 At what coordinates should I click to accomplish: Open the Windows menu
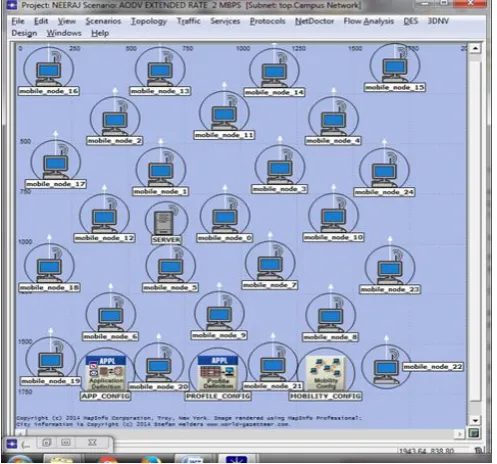64,33
